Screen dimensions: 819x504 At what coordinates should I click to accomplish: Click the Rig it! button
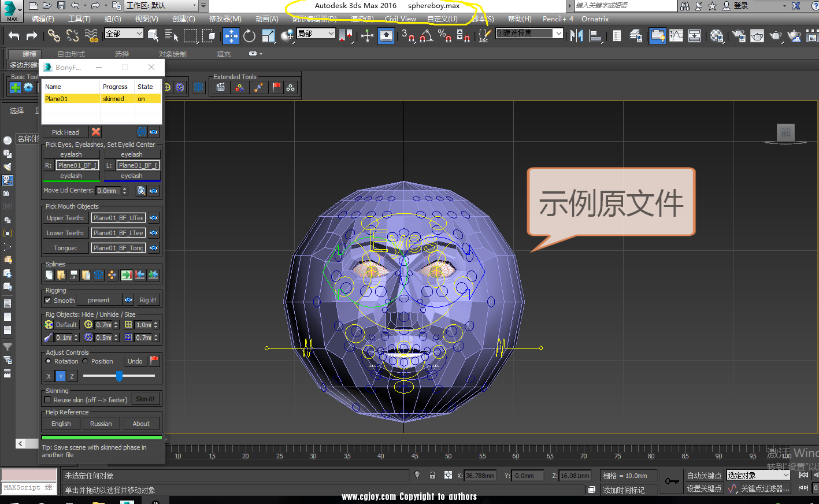tap(147, 300)
